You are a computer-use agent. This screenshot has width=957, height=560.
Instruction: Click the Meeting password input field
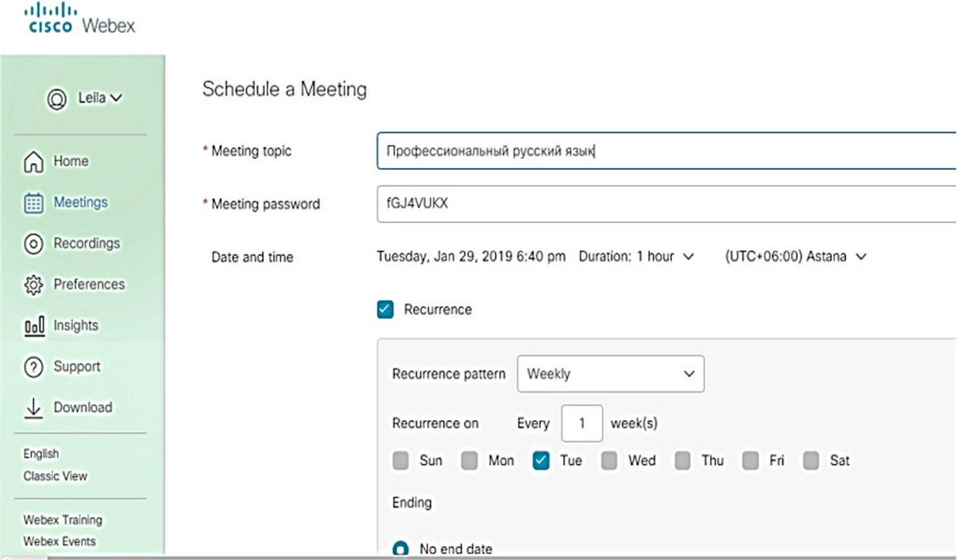point(666,204)
